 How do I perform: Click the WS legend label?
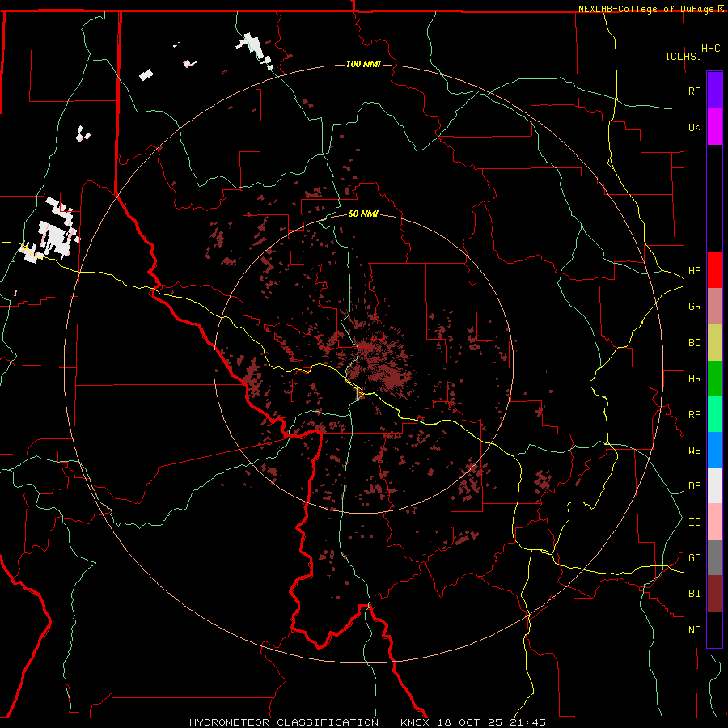click(694, 450)
